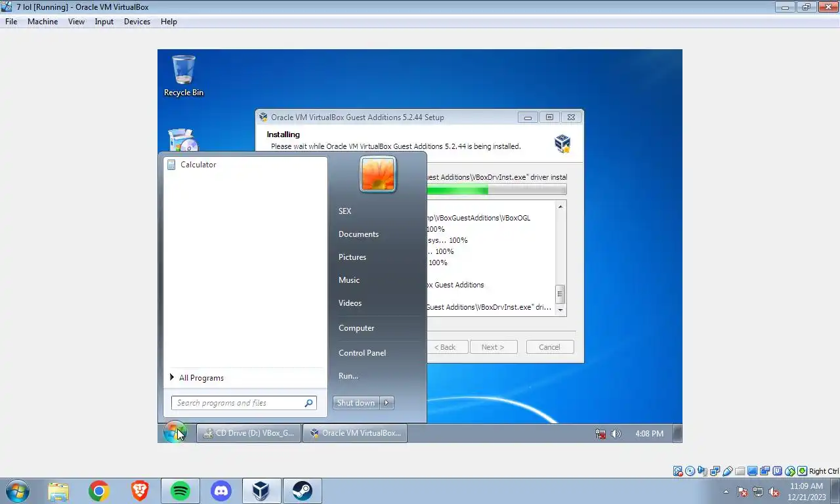Click the video capture status icon
The image size is (840, 504).
[x=765, y=471]
